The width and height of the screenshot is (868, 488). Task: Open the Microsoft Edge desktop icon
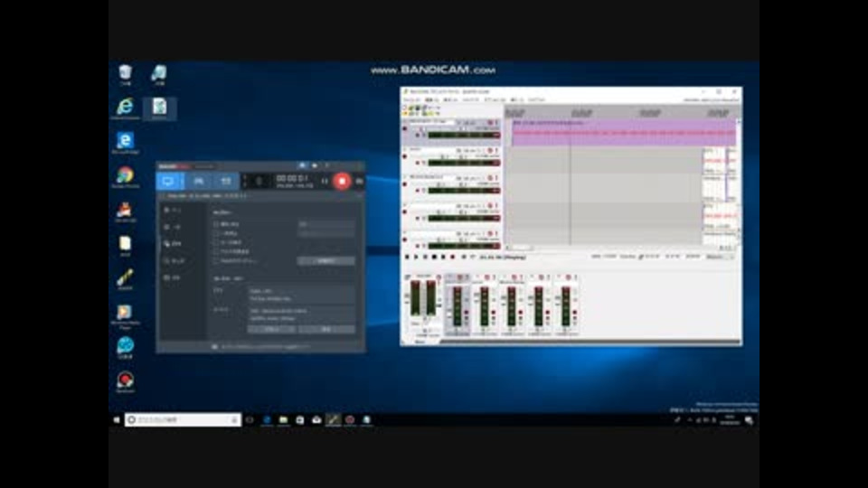pos(126,143)
